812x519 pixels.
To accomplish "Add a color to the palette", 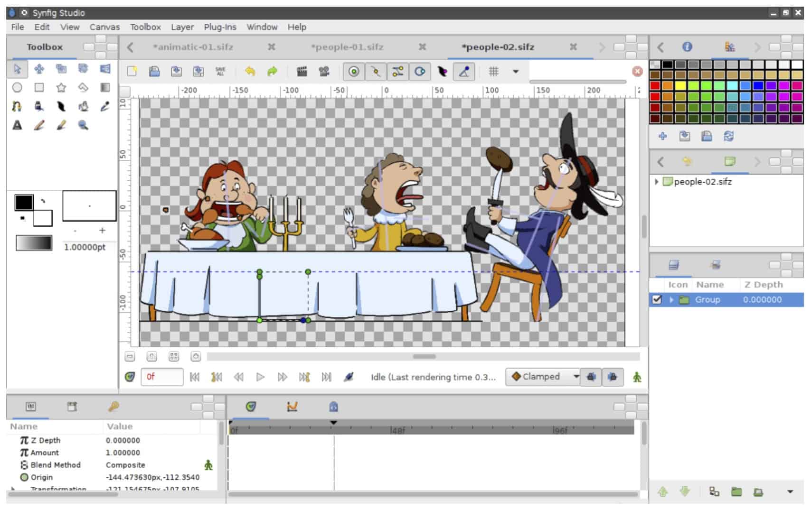I will coord(662,137).
